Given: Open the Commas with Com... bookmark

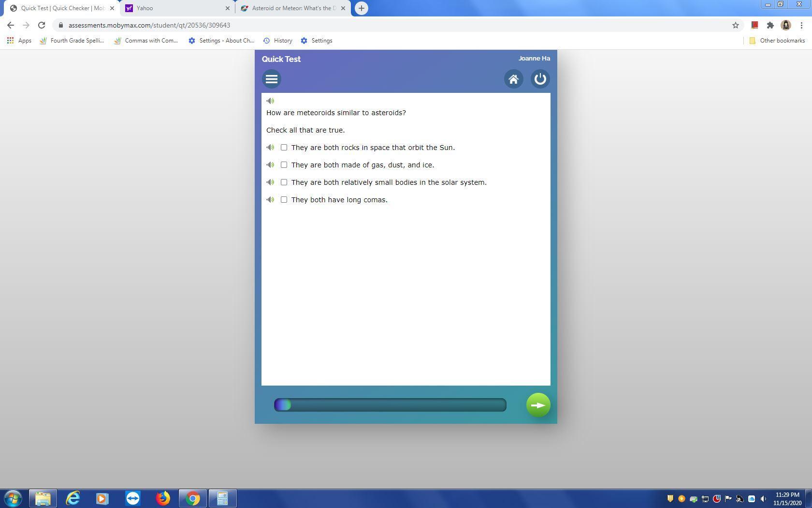Looking at the screenshot, I should pyautogui.click(x=146, y=41).
